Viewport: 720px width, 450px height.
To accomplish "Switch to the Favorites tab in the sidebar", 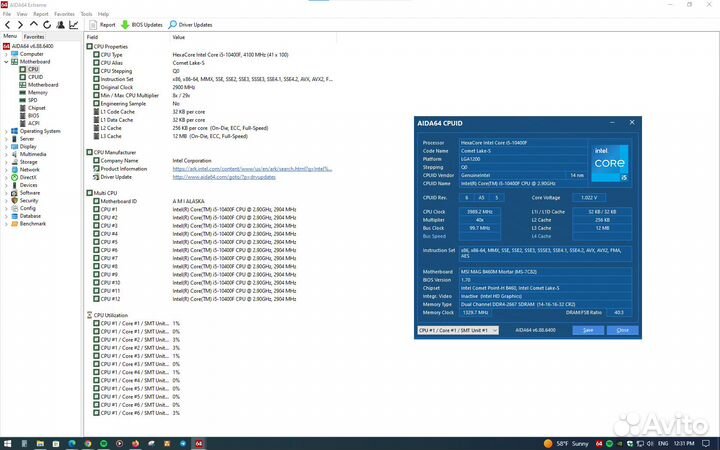I will (34, 37).
